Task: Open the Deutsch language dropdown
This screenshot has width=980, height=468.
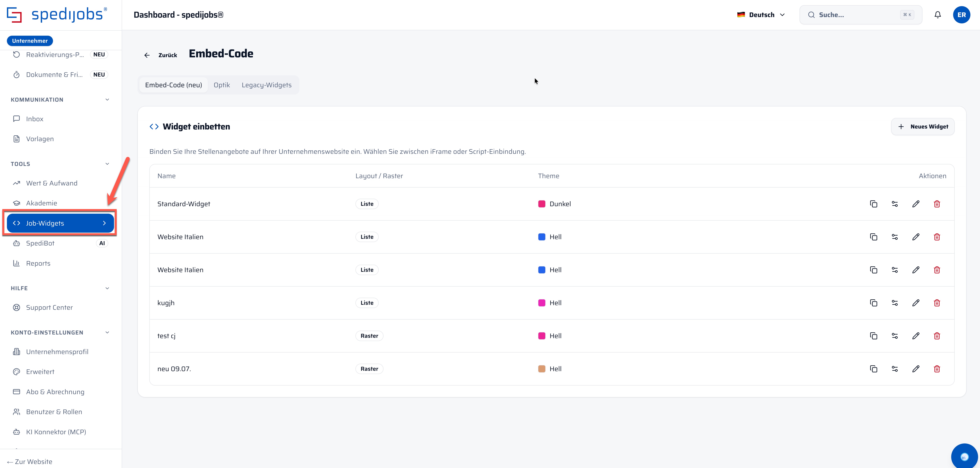Action: pyautogui.click(x=761, y=15)
